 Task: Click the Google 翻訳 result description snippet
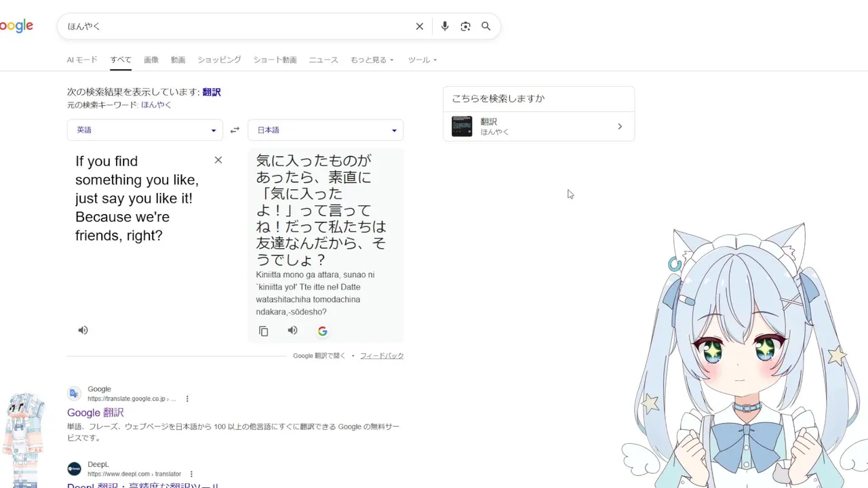click(233, 432)
